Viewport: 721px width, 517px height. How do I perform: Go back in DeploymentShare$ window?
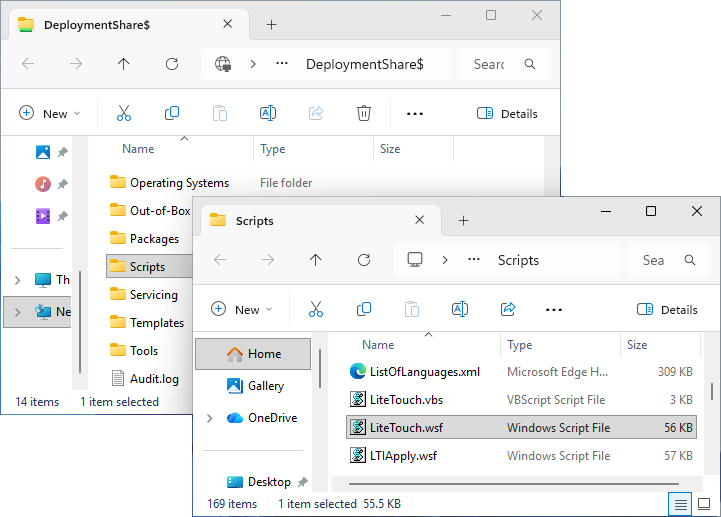28,64
